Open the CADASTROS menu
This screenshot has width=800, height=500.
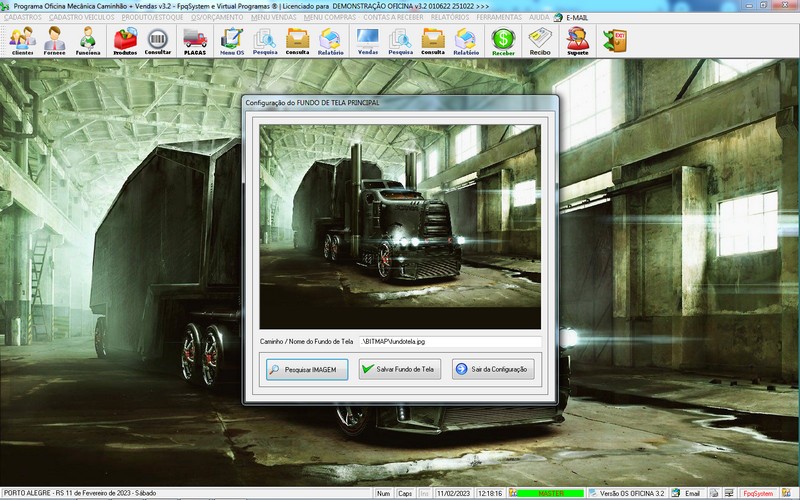click(x=22, y=18)
